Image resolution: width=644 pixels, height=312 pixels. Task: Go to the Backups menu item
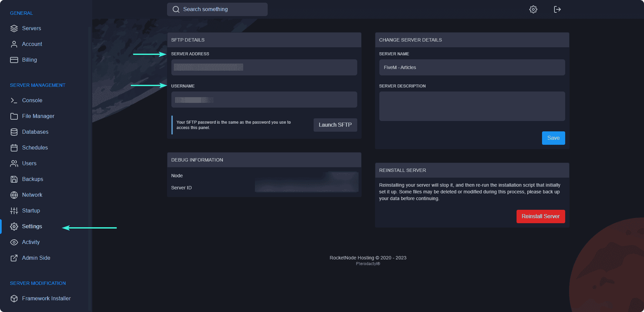pos(33,179)
